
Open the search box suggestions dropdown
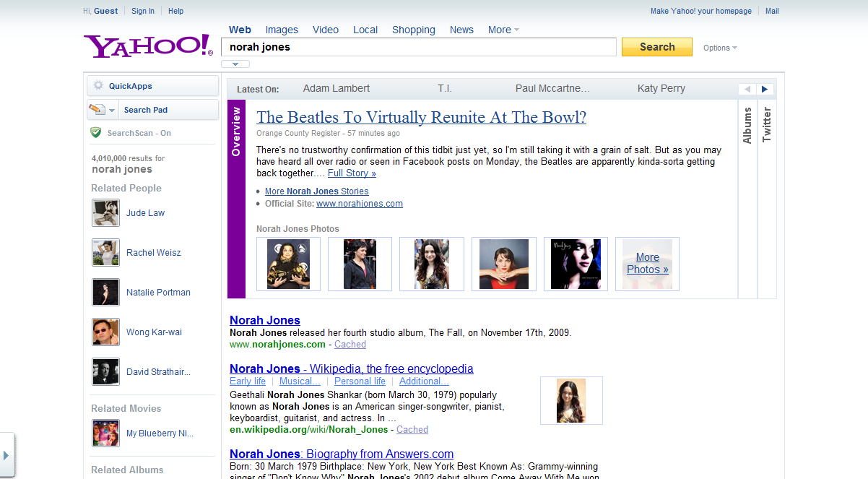(235, 64)
